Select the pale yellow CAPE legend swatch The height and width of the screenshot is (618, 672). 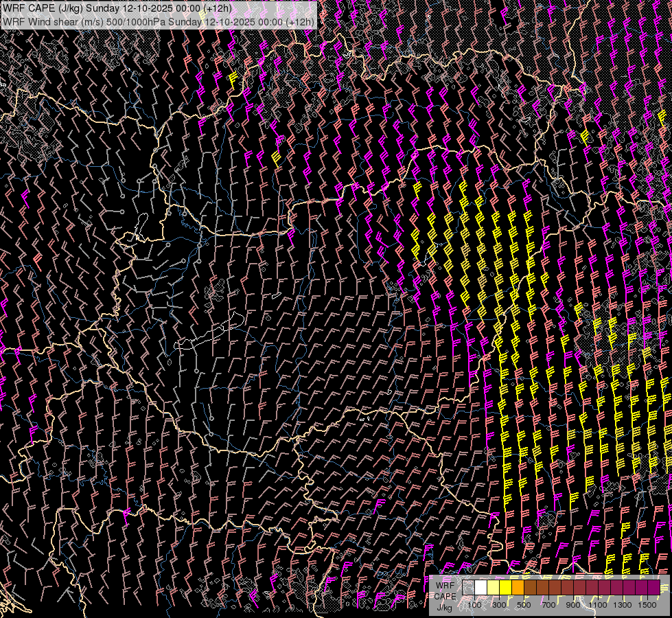coord(494,588)
